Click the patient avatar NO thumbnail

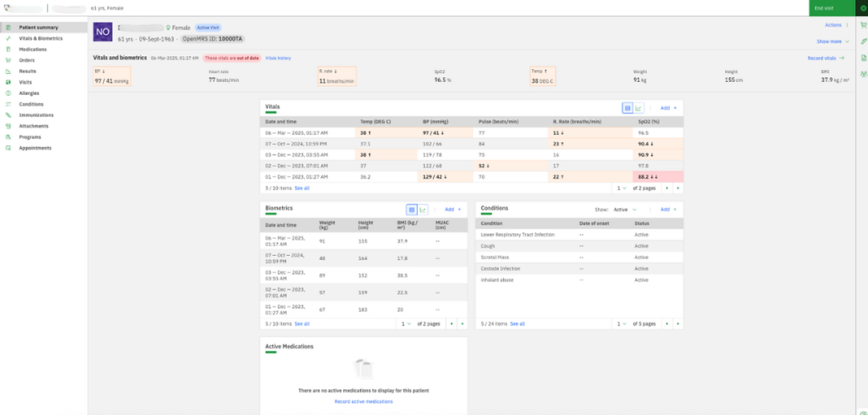(x=103, y=31)
